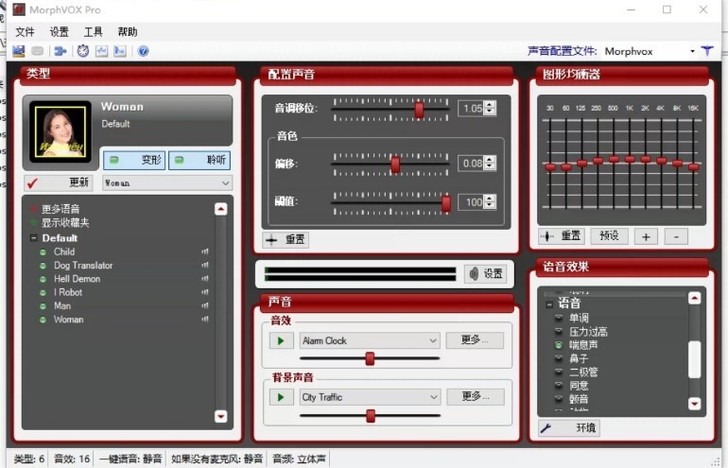
Task: Click the speaker icon beside Dog Translator
Action: click(x=205, y=265)
